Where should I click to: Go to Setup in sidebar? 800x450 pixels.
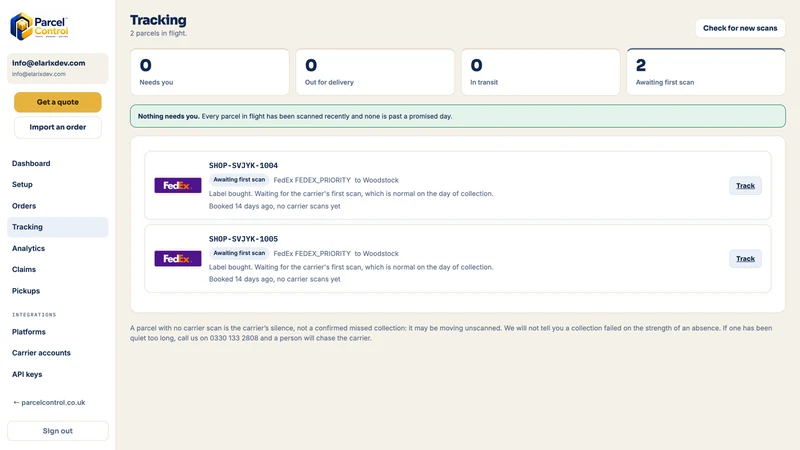[x=58, y=184]
